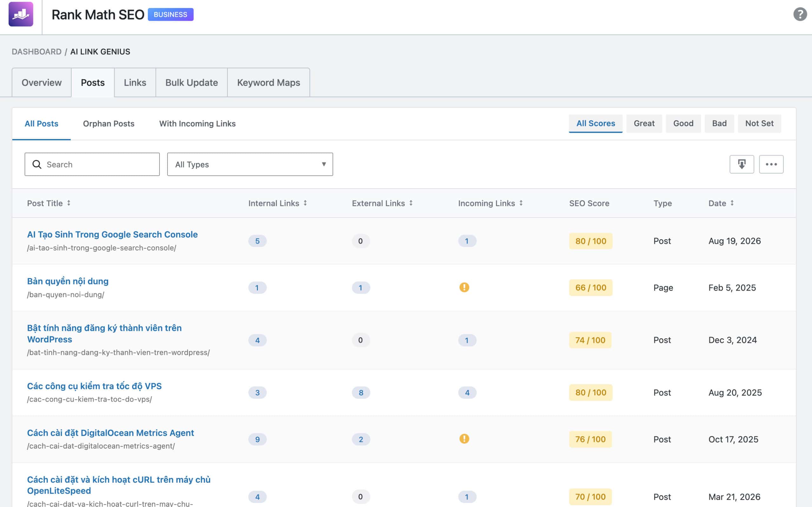
Task: Click the export download icon button
Action: point(742,164)
